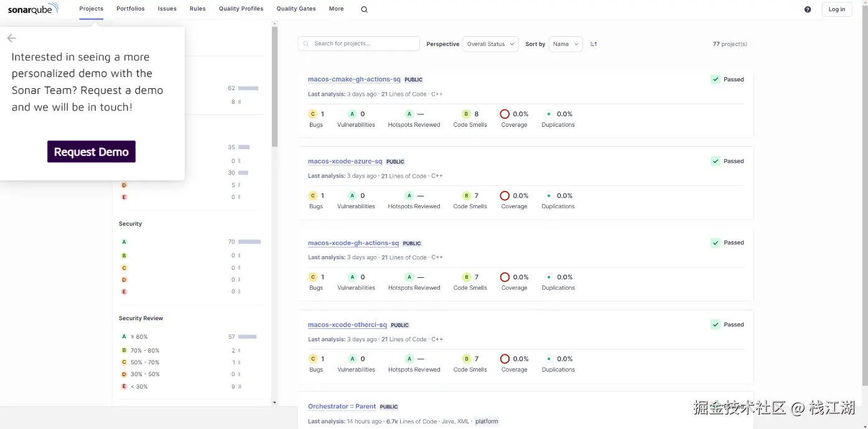This screenshot has width=868, height=429.
Task: Click Bugs C rating of macos-cmake-gh-actions-sq
Action: click(313, 114)
